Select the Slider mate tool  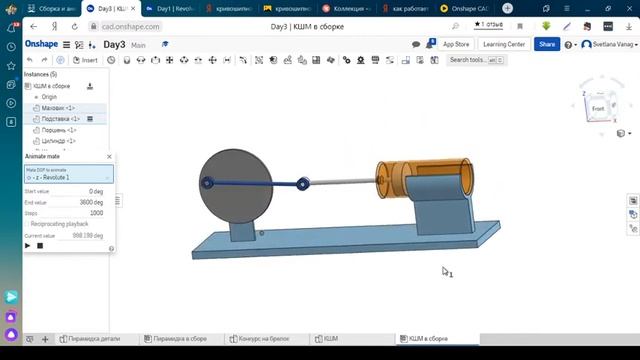coord(155,60)
